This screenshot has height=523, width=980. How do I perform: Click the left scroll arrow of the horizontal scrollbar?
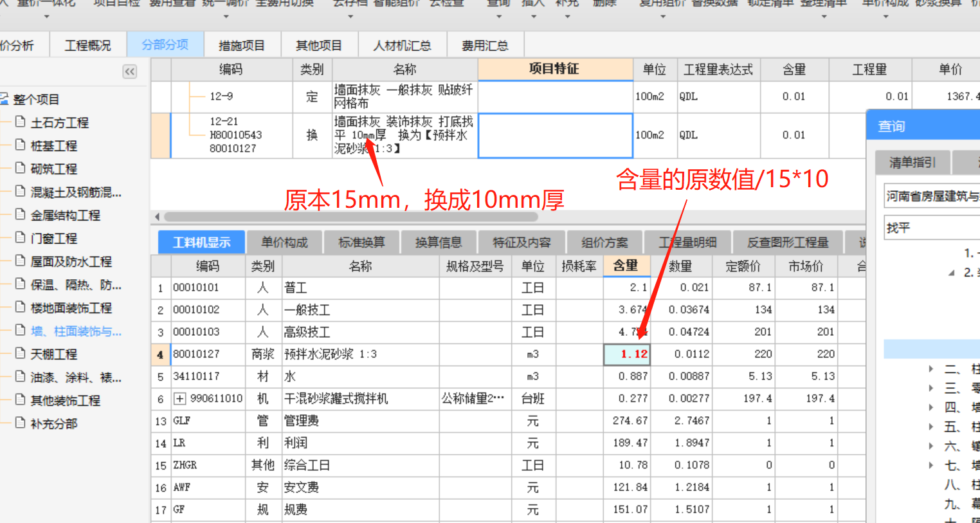[x=157, y=217]
